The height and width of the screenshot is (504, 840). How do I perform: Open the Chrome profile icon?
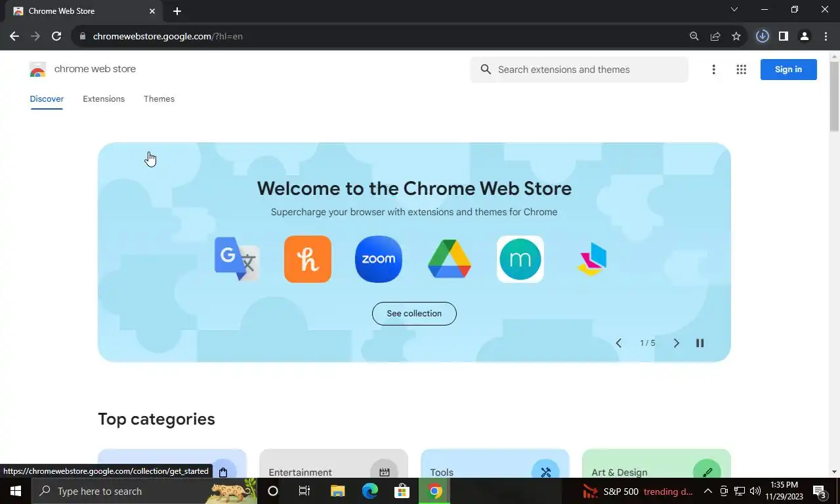(804, 36)
